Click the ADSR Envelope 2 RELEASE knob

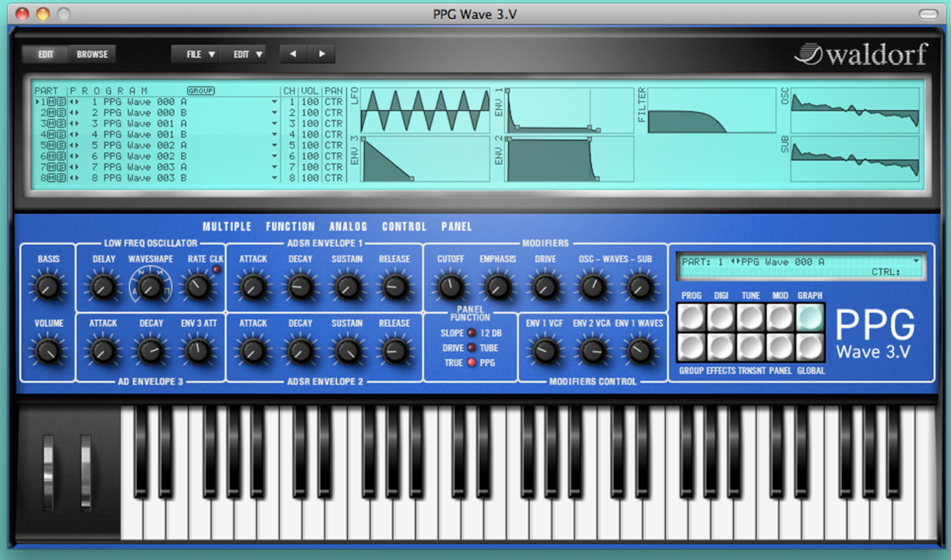[394, 350]
